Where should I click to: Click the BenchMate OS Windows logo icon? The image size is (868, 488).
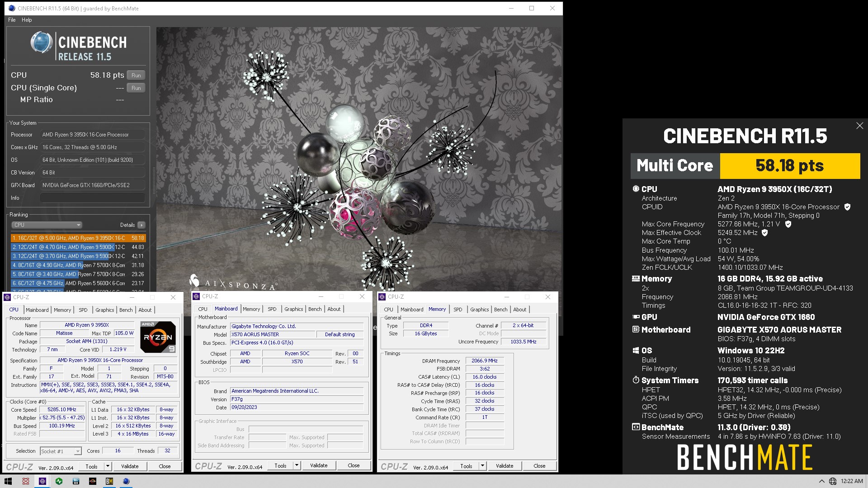pyautogui.click(x=636, y=350)
